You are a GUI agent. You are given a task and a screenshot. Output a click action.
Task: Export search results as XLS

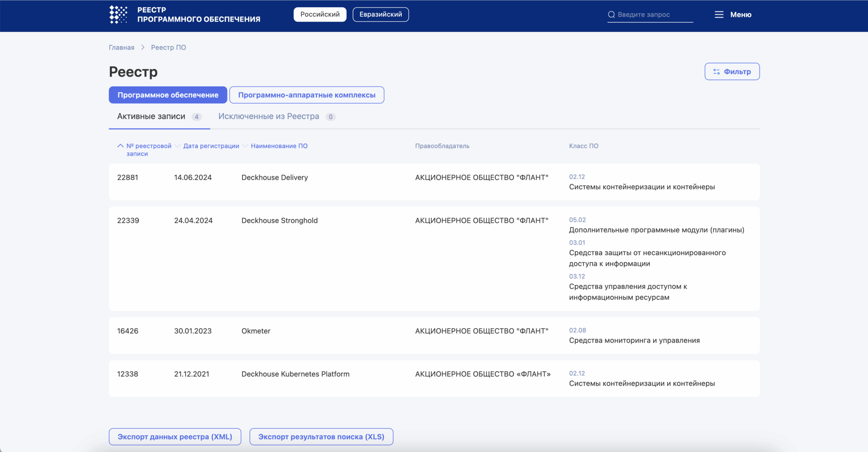tap(321, 437)
